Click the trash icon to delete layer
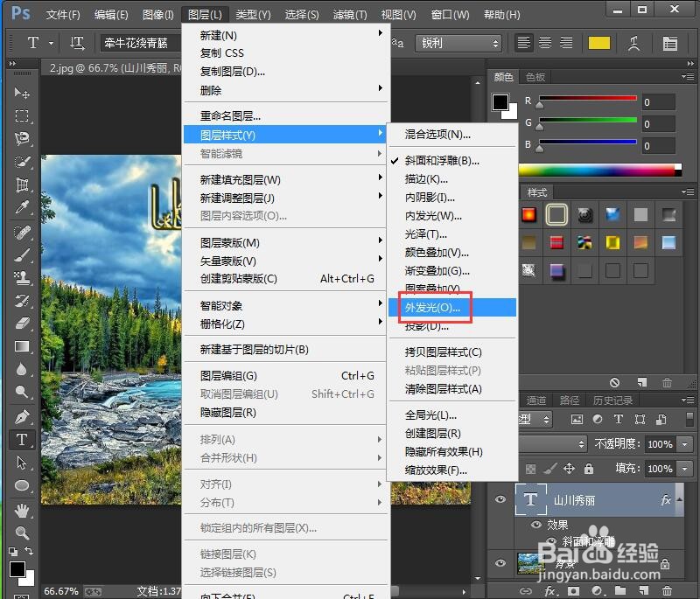This screenshot has height=599, width=700. [668, 590]
